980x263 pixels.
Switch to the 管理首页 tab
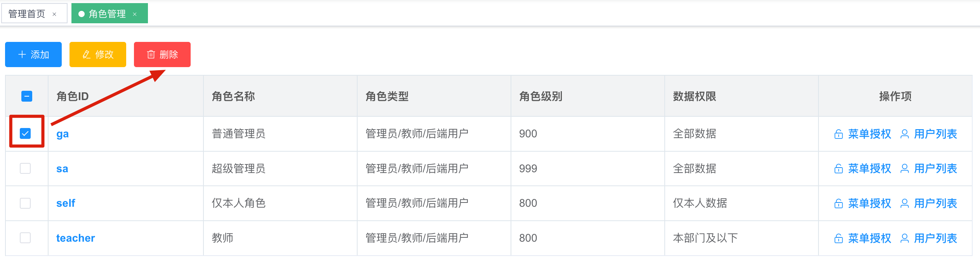[x=27, y=14]
